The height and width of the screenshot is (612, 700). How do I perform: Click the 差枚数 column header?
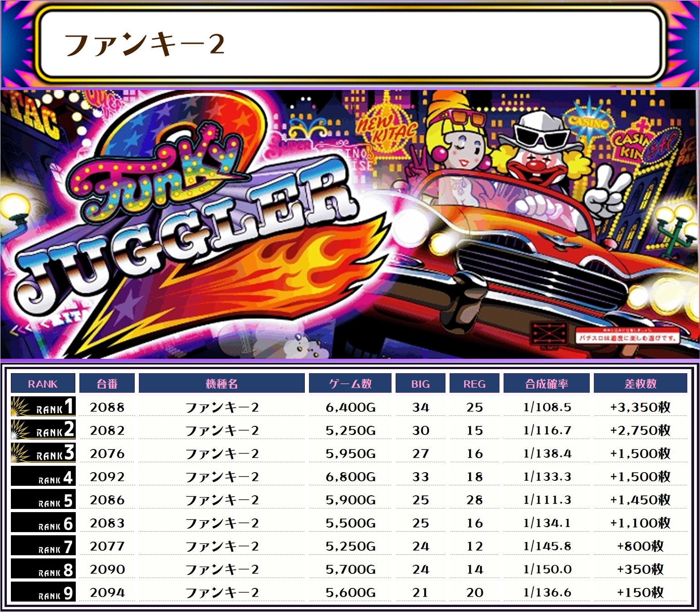(x=640, y=384)
